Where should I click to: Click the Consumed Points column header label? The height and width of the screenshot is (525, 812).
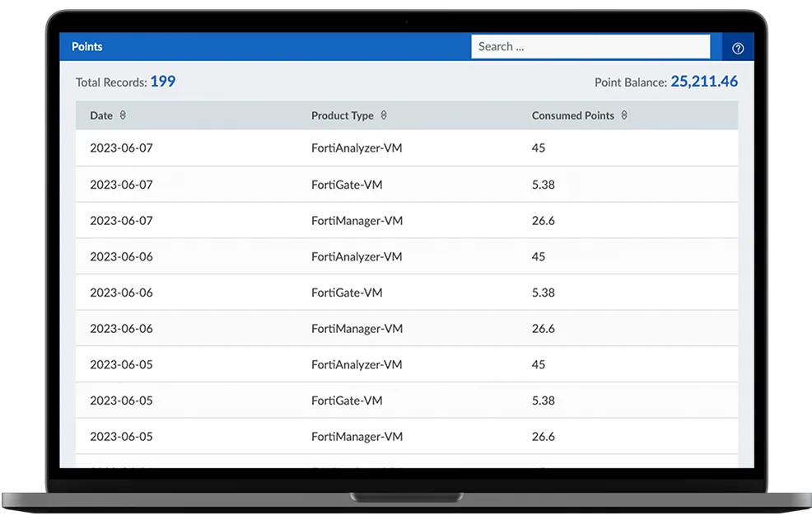(572, 115)
